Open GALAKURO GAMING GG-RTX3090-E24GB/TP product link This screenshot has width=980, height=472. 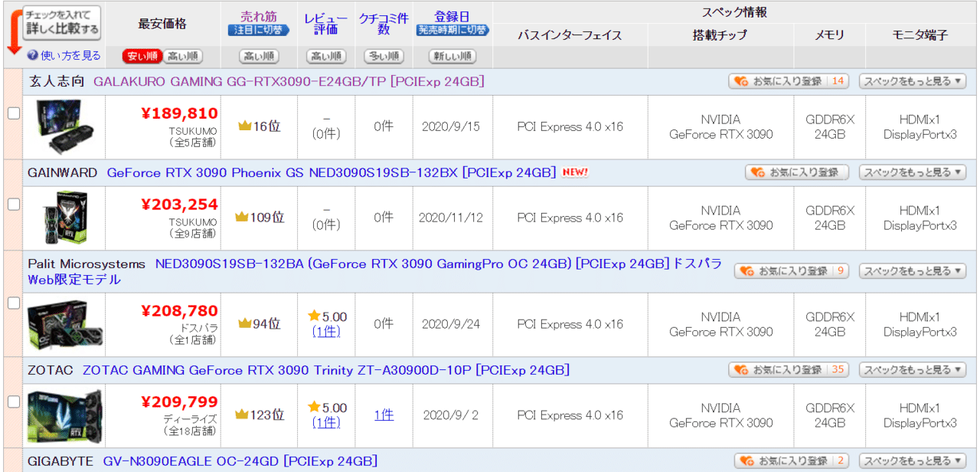[x=289, y=81]
